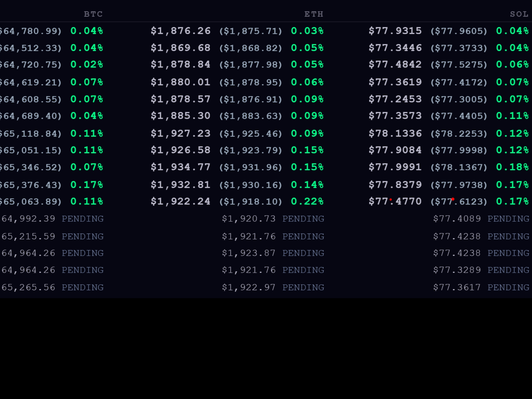
Task: Click the ETH 0.14% deviation value
Action: pyautogui.click(x=307, y=185)
